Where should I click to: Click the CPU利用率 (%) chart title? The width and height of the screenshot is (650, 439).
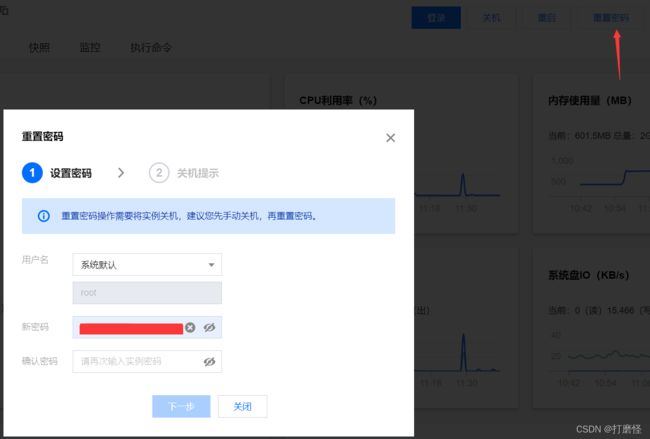[338, 100]
